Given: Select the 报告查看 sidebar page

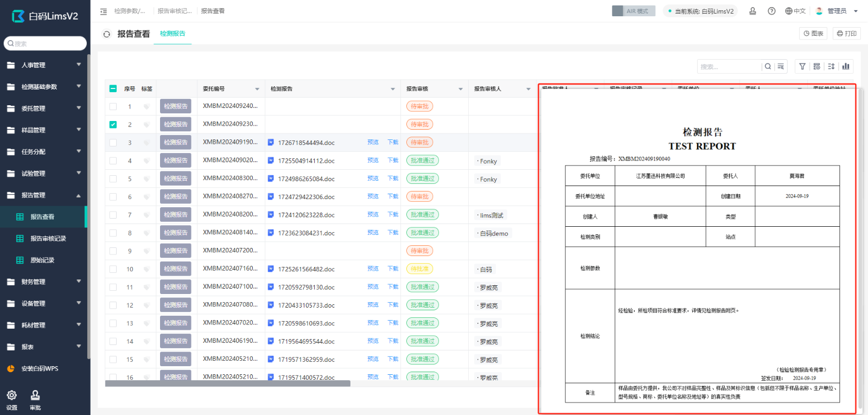Looking at the screenshot, I should click(x=43, y=217).
